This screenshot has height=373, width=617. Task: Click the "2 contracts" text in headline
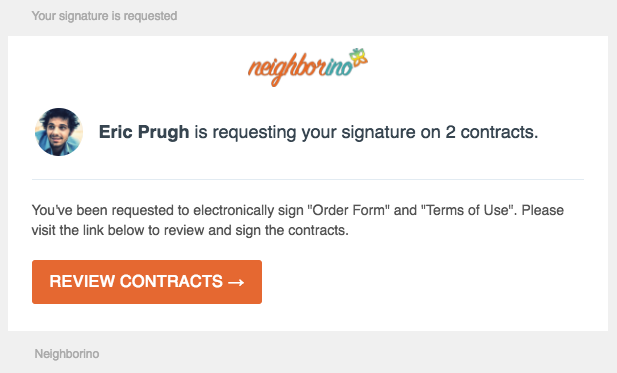491,132
